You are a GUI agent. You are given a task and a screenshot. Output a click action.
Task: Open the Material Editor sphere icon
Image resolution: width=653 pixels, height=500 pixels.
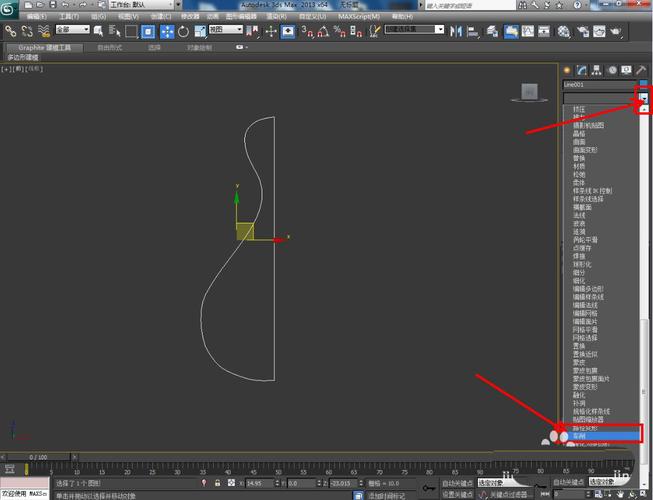563,32
